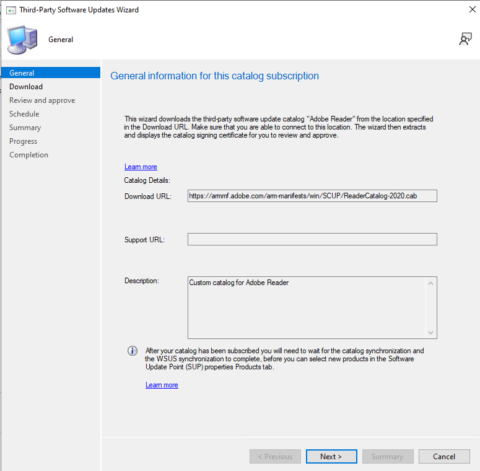The width and height of the screenshot is (480, 471).
Task: Open the Learn more link below WSUS note
Action: (x=162, y=385)
